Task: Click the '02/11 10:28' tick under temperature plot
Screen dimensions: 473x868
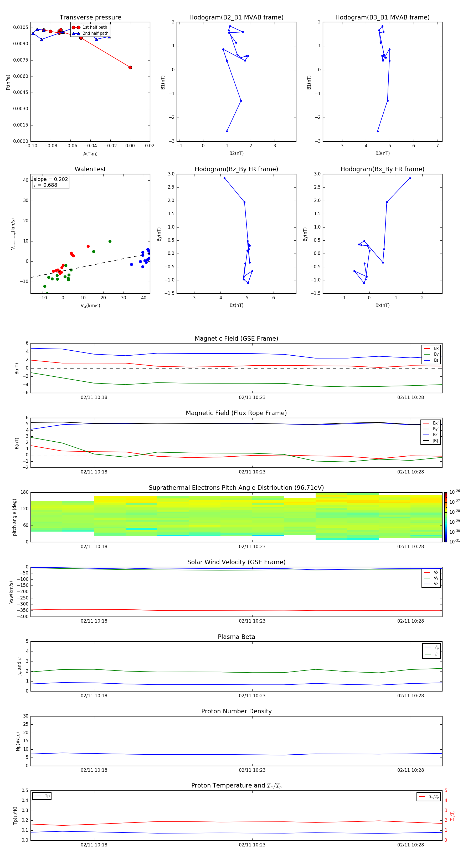Action: [410, 845]
